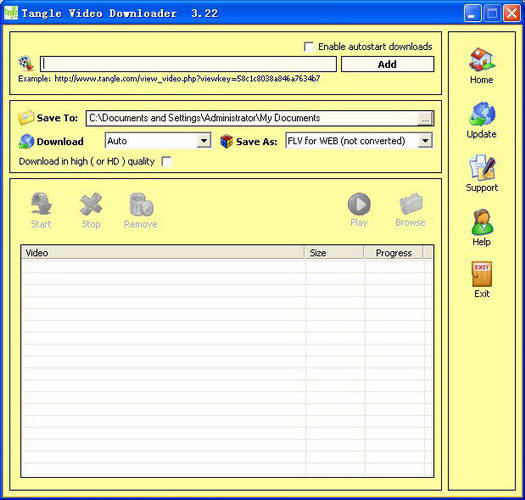525x500 pixels.
Task: Click the Save To folder icon
Action: tap(26, 118)
